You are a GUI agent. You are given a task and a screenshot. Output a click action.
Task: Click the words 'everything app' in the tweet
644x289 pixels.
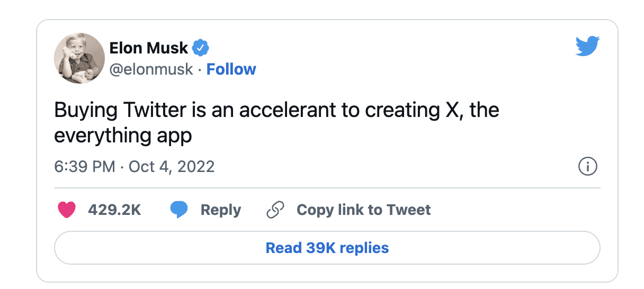(x=123, y=136)
